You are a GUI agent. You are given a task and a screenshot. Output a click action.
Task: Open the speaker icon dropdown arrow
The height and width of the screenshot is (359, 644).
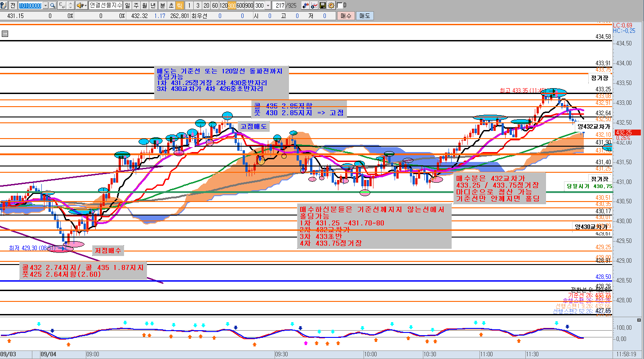click(85, 5)
